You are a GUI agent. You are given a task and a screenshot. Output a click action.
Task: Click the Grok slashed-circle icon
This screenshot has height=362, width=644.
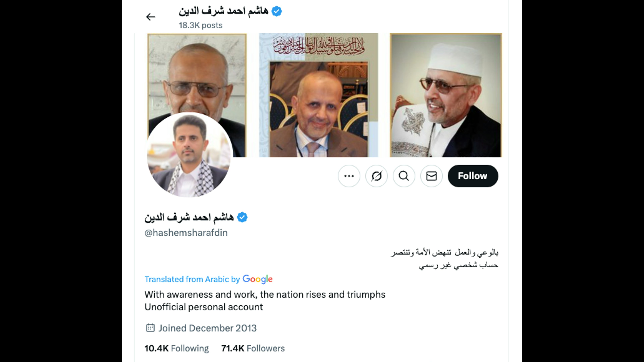click(x=377, y=176)
